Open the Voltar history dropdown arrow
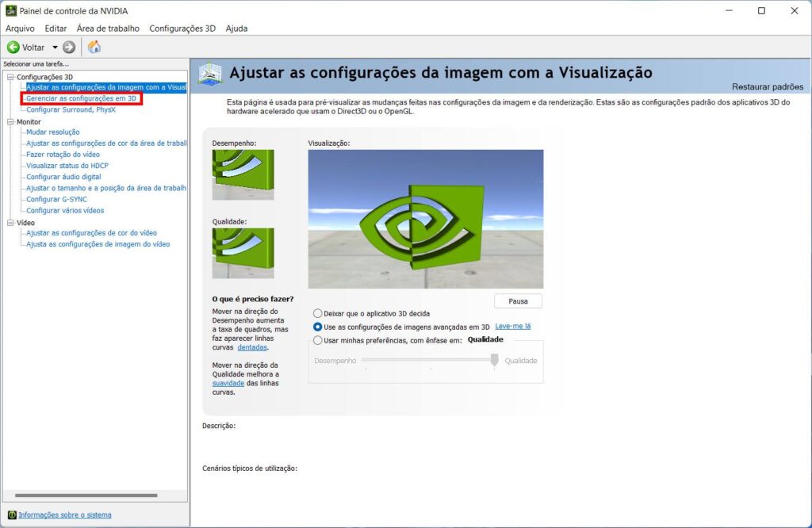 (55, 47)
